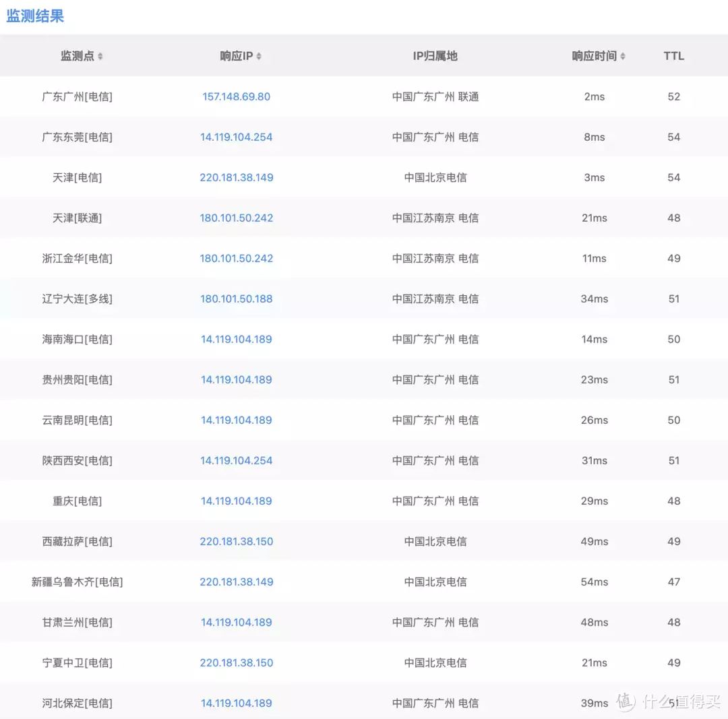
Task: Click IP link 220.181.38.149 in 天津[电信] row
Action: click(x=236, y=177)
